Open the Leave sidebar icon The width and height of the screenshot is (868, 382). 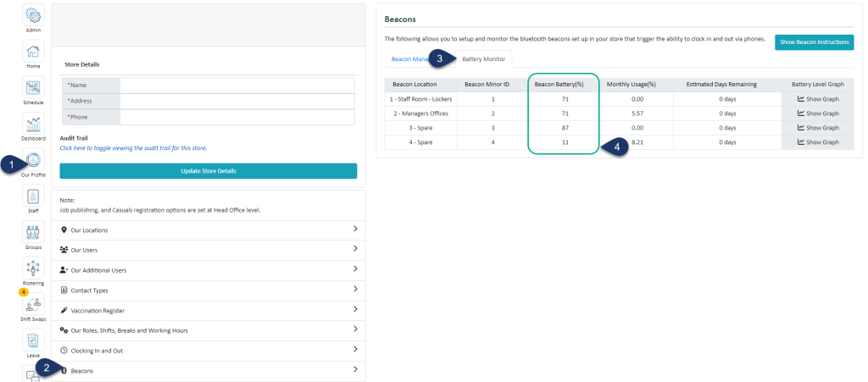point(33,340)
